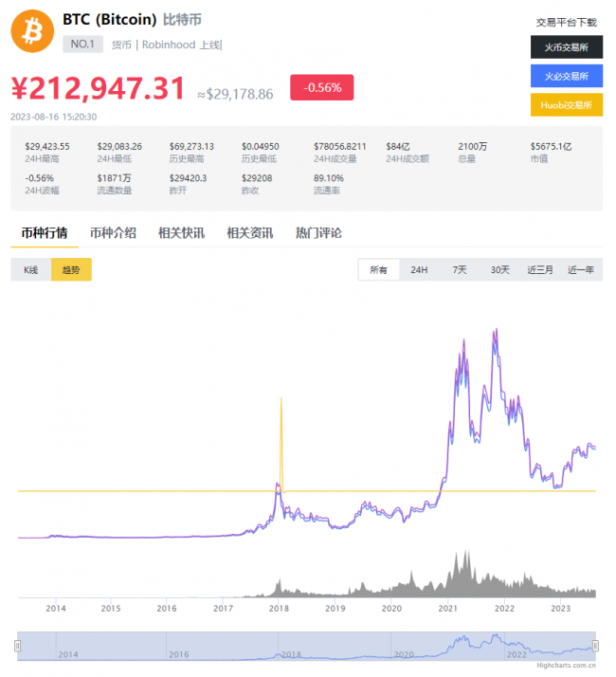Click the orange Bitcoin logo icon
Screen dimensions: 616x677
point(32,31)
